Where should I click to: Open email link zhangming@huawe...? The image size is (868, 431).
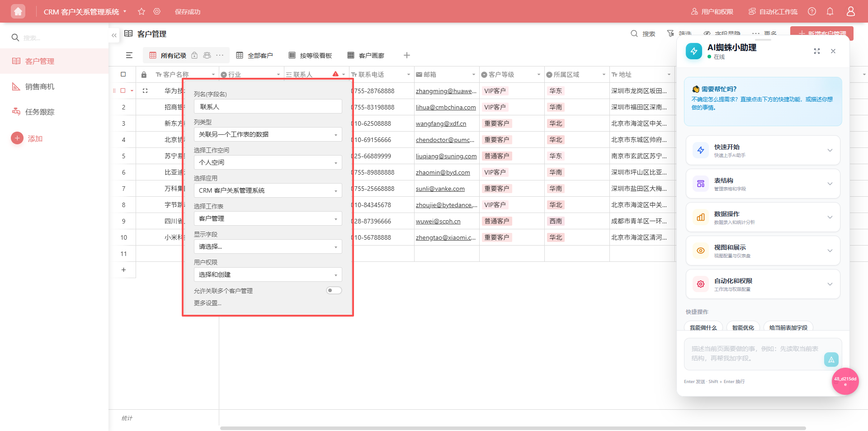pyautogui.click(x=446, y=91)
